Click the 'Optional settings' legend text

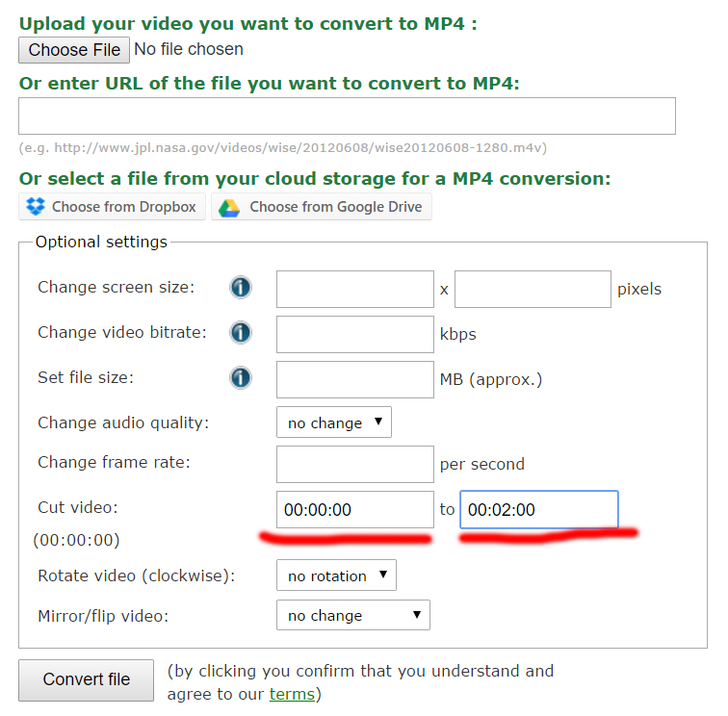click(x=101, y=242)
